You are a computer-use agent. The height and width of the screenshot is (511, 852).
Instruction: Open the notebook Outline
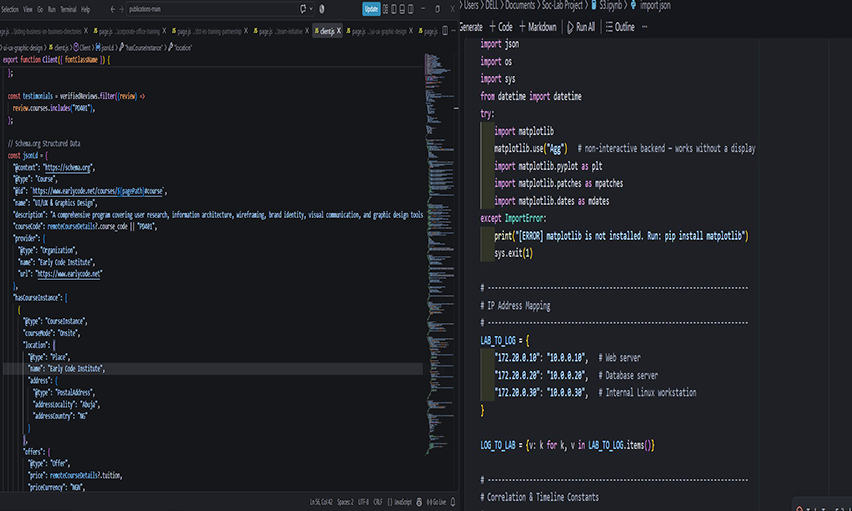(620, 27)
